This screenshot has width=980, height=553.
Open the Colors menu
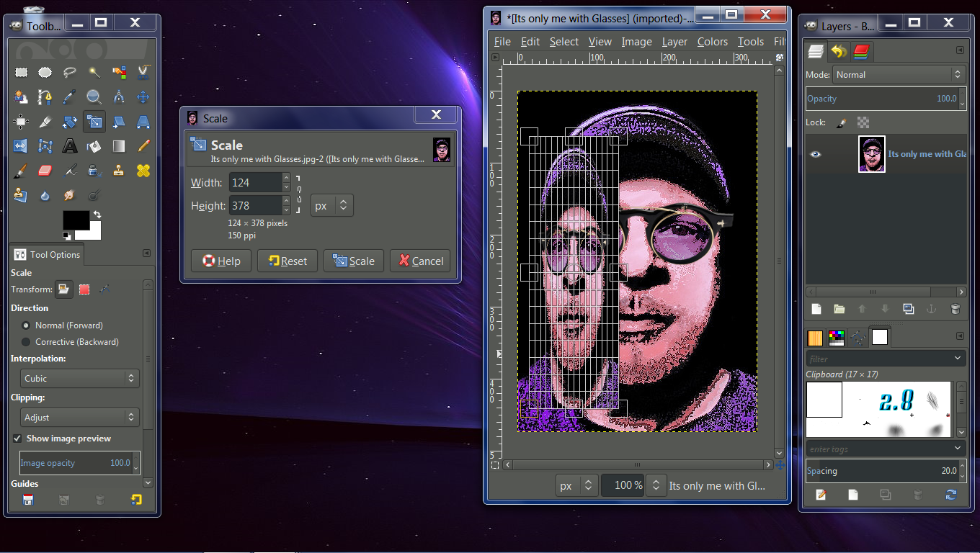[713, 42]
